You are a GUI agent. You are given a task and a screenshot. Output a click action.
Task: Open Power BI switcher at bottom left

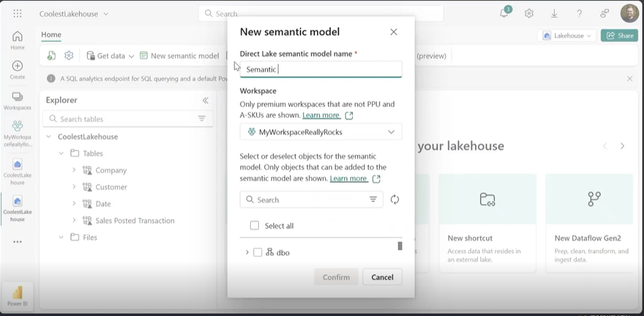coord(16,294)
